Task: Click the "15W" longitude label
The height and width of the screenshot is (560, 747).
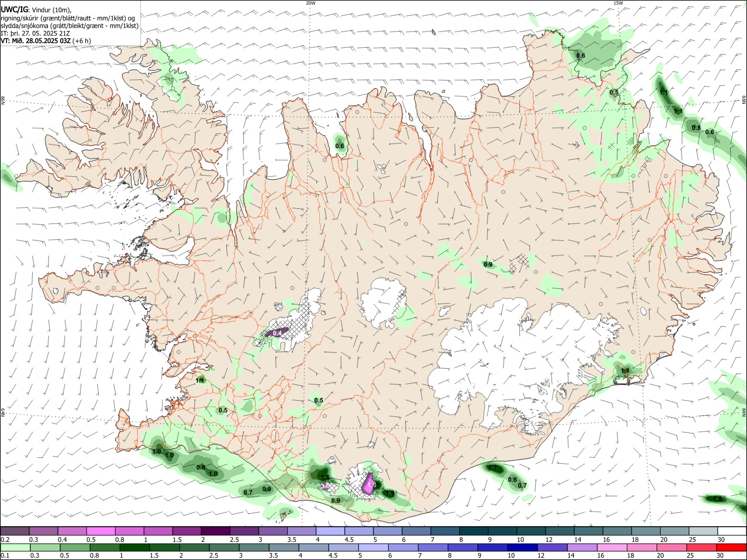Action: pyautogui.click(x=618, y=3)
